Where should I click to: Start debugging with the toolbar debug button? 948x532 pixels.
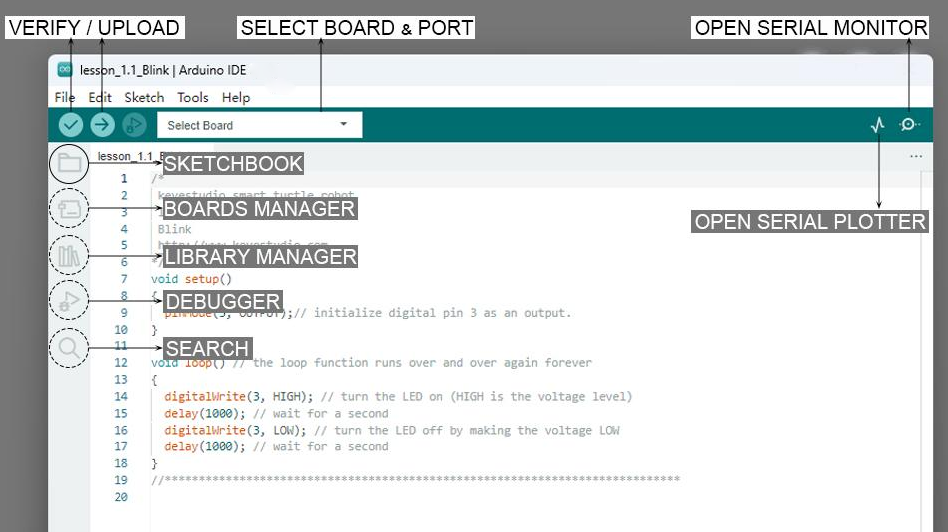coord(134,125)
